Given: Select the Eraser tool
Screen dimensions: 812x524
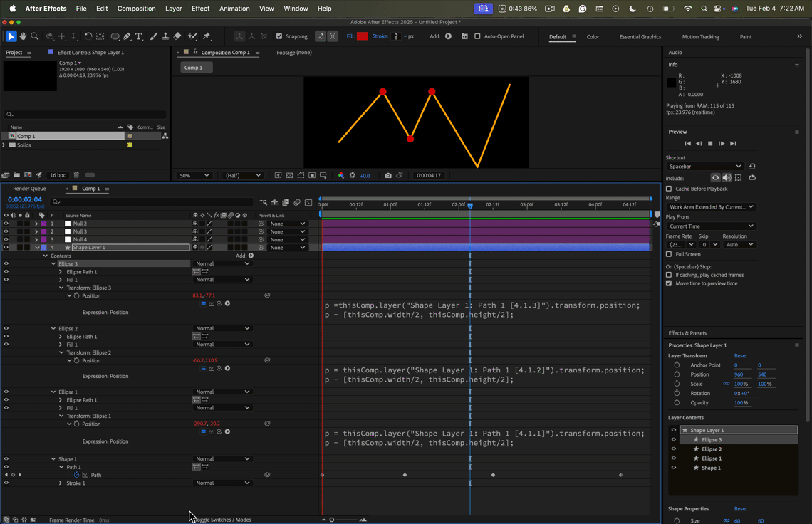Looking at the screenshot, I should (177, 36).
